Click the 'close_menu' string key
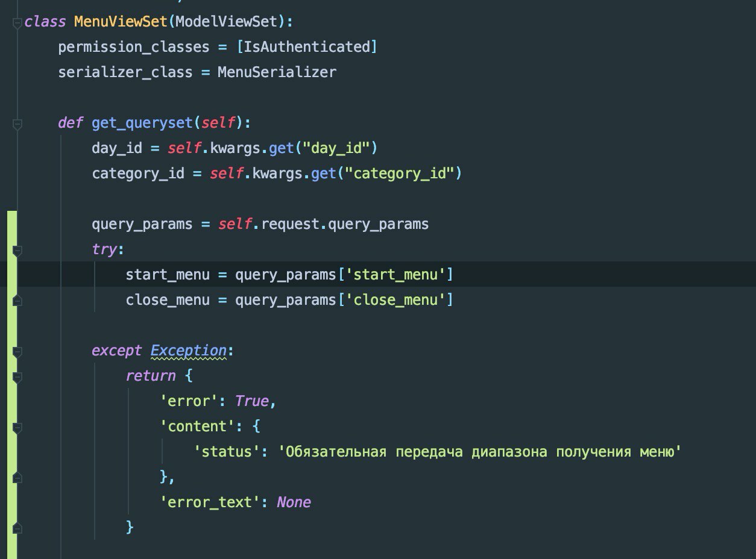This screenshot has width=756, height=559. coord(395,300)
